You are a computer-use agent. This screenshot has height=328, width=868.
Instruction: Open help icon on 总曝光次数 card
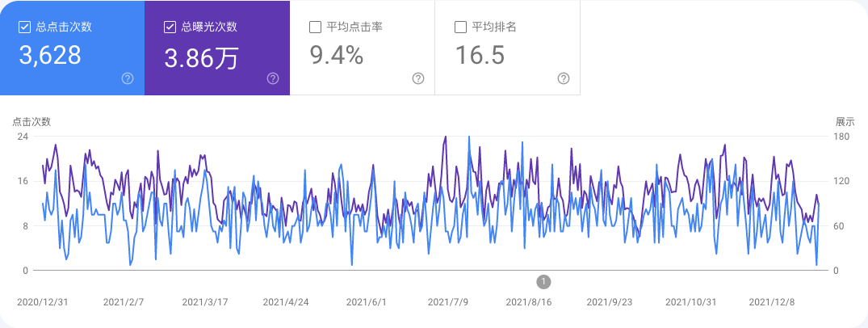click(273, 78)
